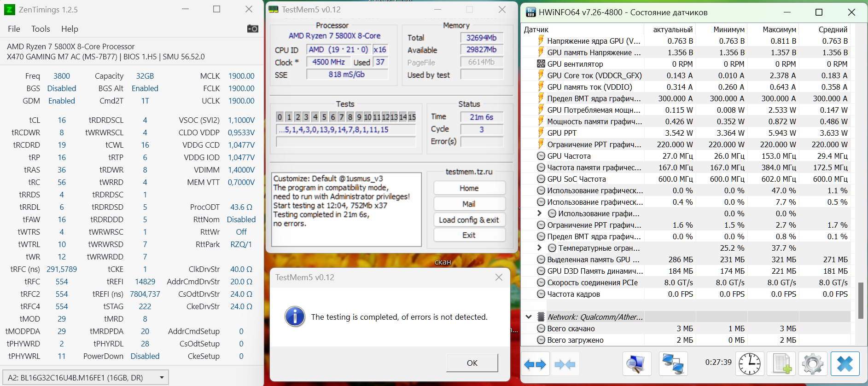Click circle icon beside Скорость соединения PCIe
The width and height of the screenshot is (868, 386).
[x=541, y=282]
